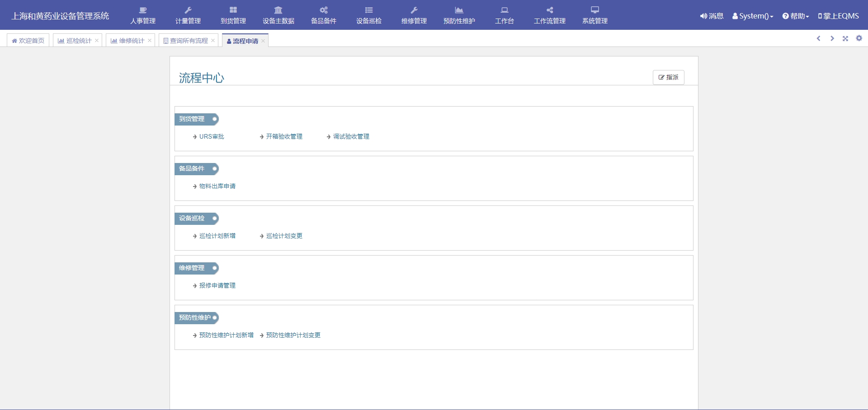
Task: Click the 备品备件 section label
Action: (196, 168)
